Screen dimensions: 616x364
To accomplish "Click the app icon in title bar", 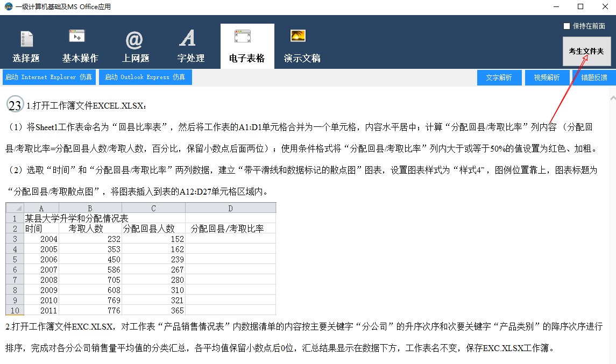I will (x=8, y=6).
